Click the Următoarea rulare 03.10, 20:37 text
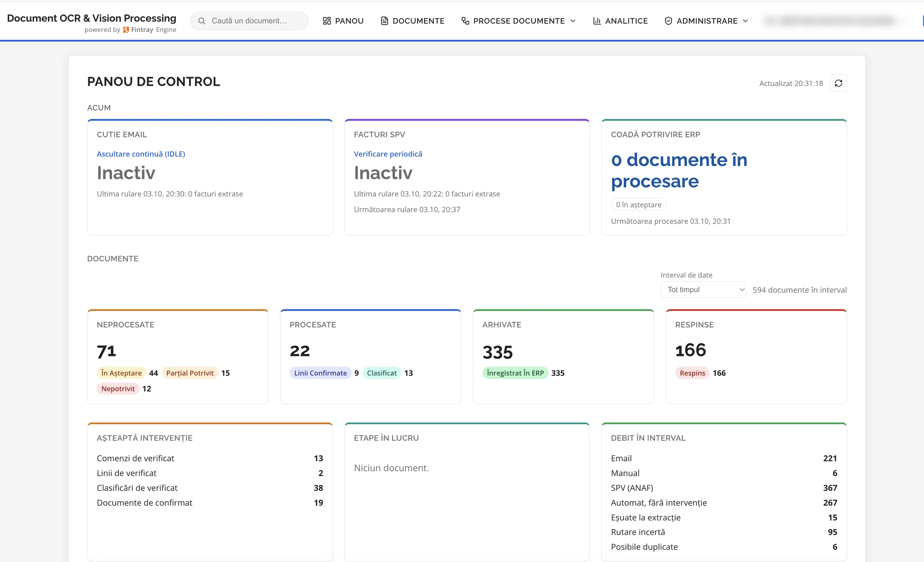924x562 pixels. 407,210
